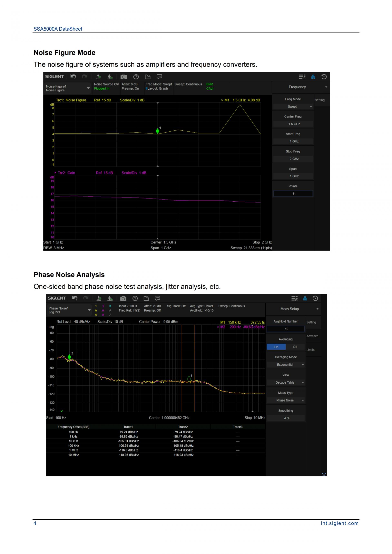
Task: Select trace 2 in Phase Noise trace selector
Action: click(x=103, y=306)
